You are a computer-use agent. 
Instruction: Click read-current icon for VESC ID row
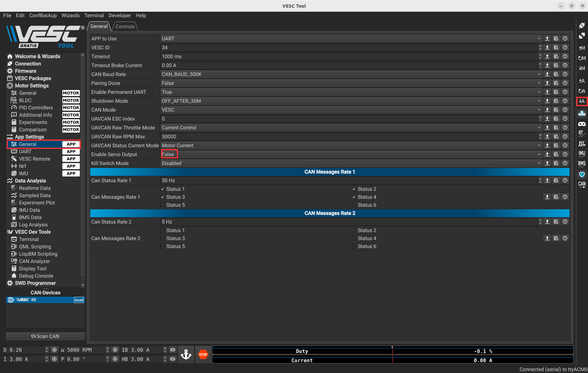[547, 47]
